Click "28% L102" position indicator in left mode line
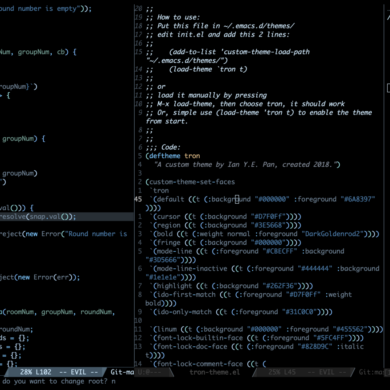Screen dimensions: 390x390 coord(36,372)
